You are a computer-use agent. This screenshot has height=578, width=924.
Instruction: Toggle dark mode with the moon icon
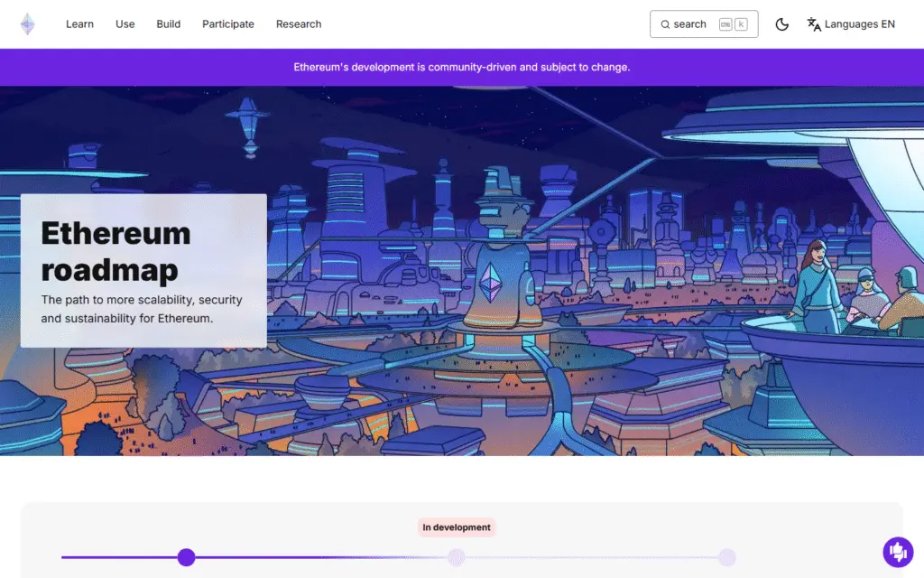tap(782, 24)
